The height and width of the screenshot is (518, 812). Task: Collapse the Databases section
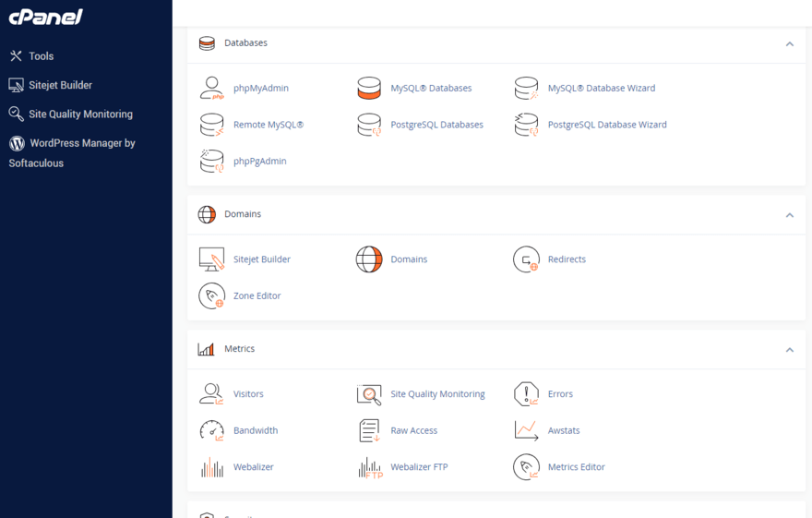coord(790,44)
